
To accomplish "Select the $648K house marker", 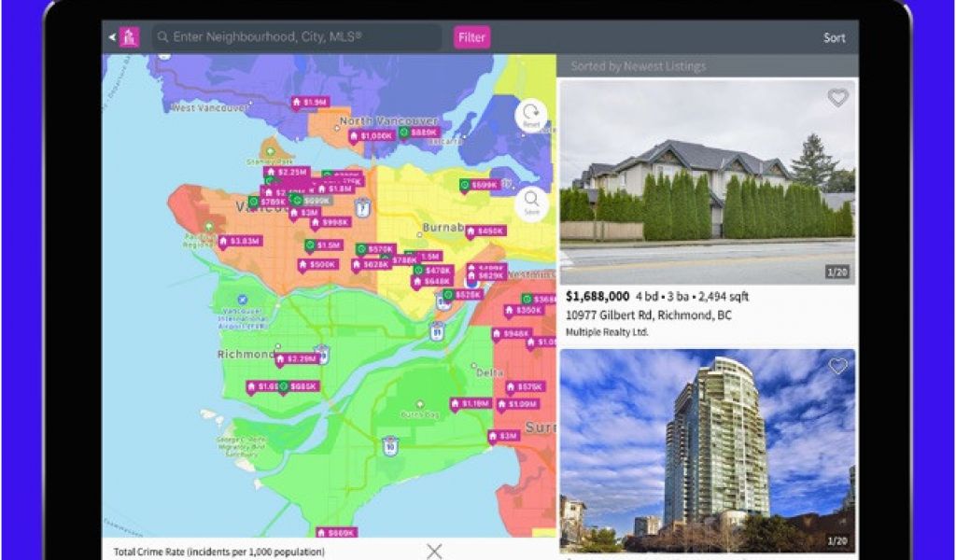I will 432,282.
